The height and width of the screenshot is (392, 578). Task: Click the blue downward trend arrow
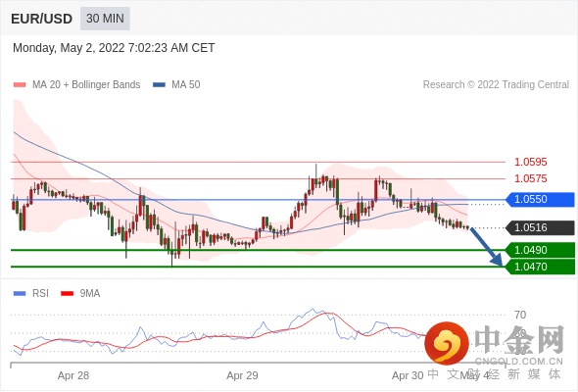click(x=487, y=247)
